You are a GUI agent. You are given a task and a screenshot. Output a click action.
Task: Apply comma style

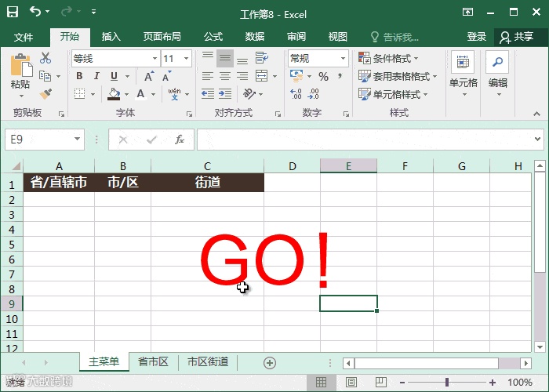point(340,76)
